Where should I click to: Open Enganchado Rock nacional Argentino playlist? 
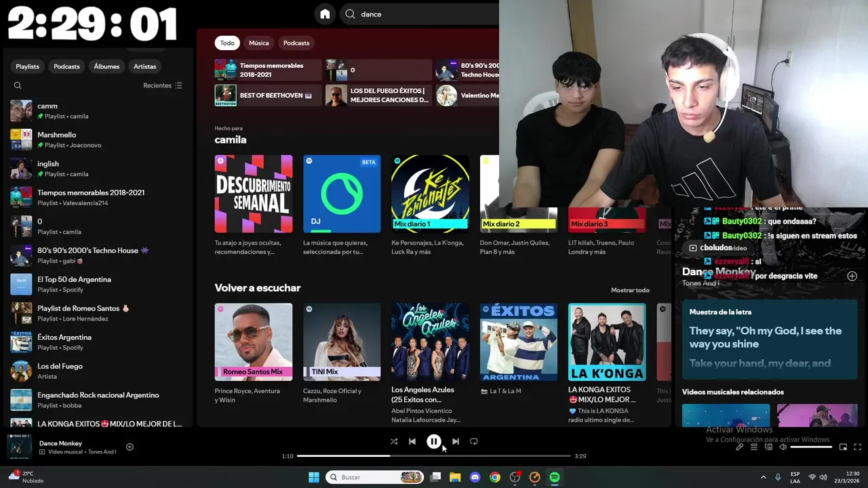point(96,400)
